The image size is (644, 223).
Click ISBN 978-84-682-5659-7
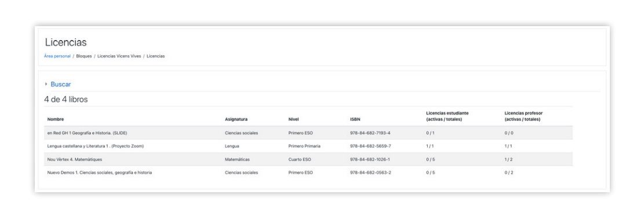point(370,146)
